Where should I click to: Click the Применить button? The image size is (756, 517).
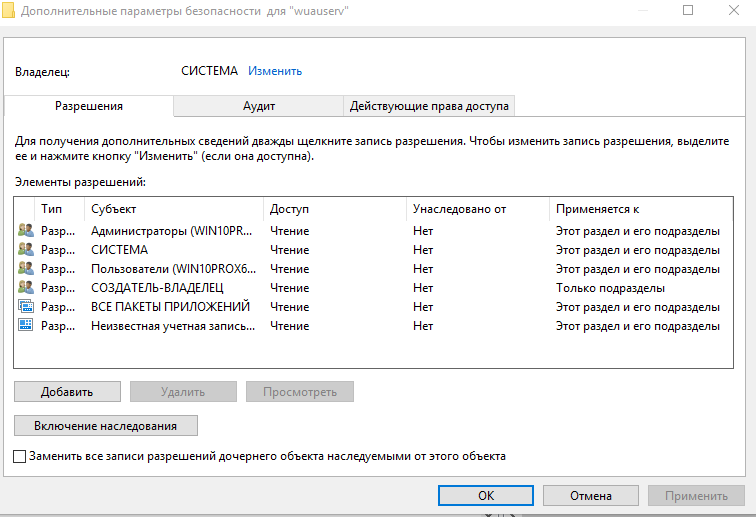696,496
